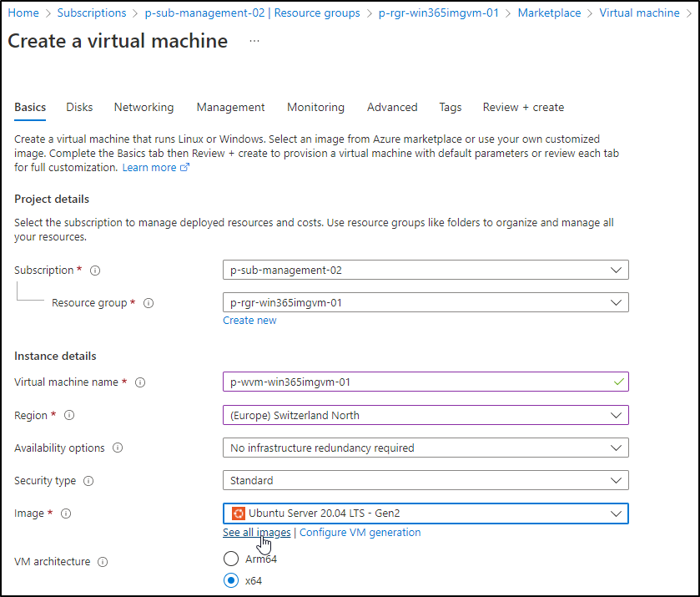Click the Availability options info icon
Screen dimensions: 700x597
click(x=118, y=448)
